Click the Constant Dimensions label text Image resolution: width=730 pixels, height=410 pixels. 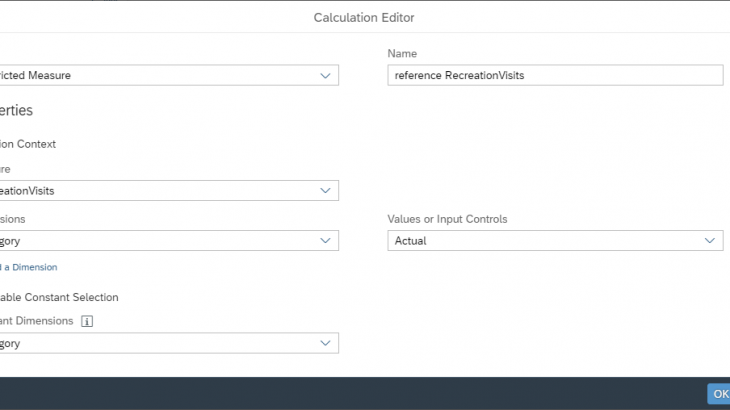38,321
